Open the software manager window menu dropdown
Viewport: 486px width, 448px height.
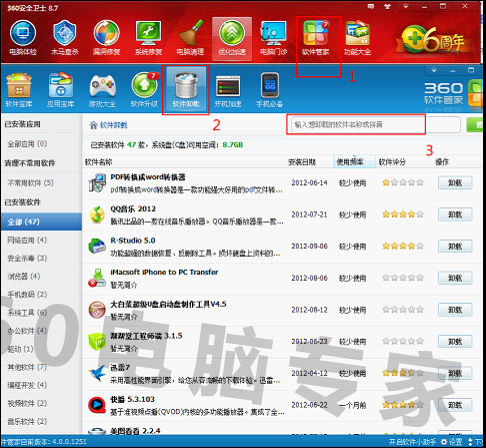434,70
